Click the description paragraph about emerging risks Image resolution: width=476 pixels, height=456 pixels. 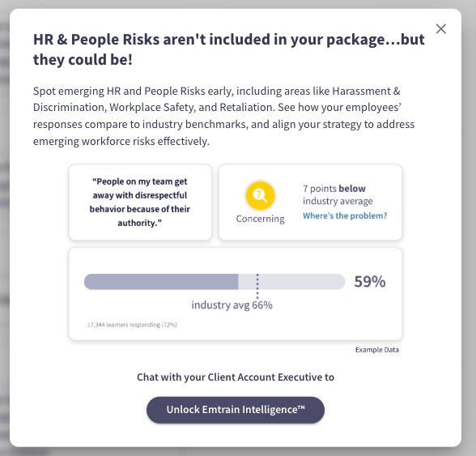point(223,116)
